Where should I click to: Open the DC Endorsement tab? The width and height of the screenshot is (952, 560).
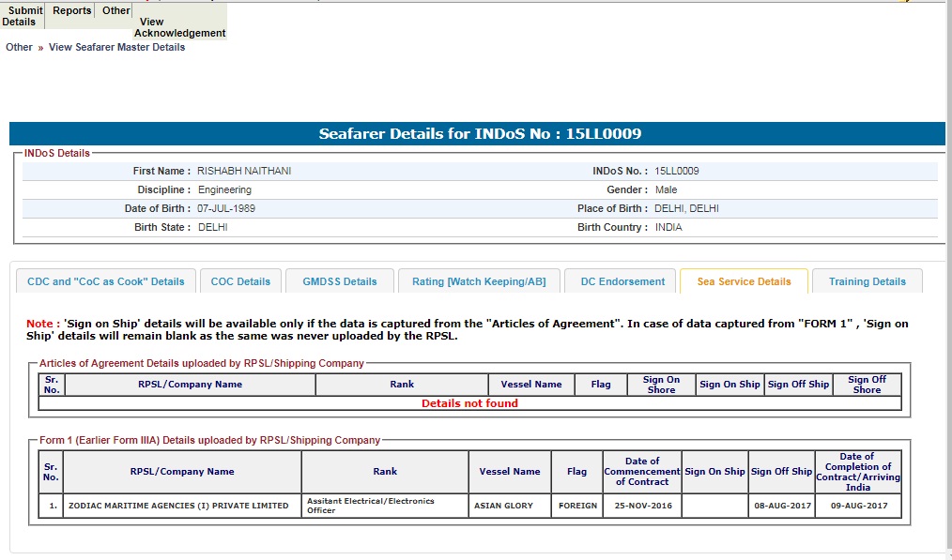622,281
